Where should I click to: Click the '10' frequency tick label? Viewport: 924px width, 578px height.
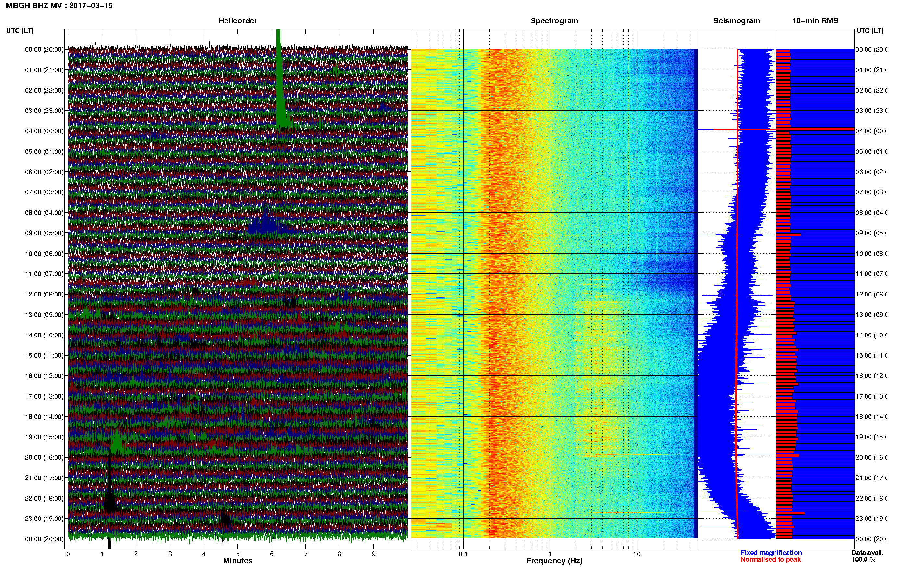[x=637, y=554]
